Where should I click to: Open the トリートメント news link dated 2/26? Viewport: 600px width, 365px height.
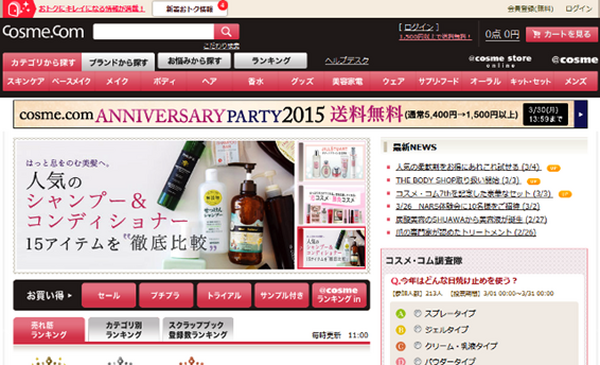click(466, 232)
